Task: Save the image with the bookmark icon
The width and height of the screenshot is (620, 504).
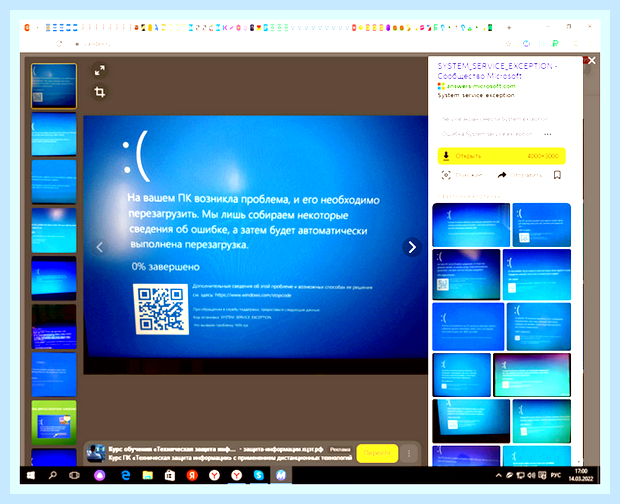Action: (557, 175)
